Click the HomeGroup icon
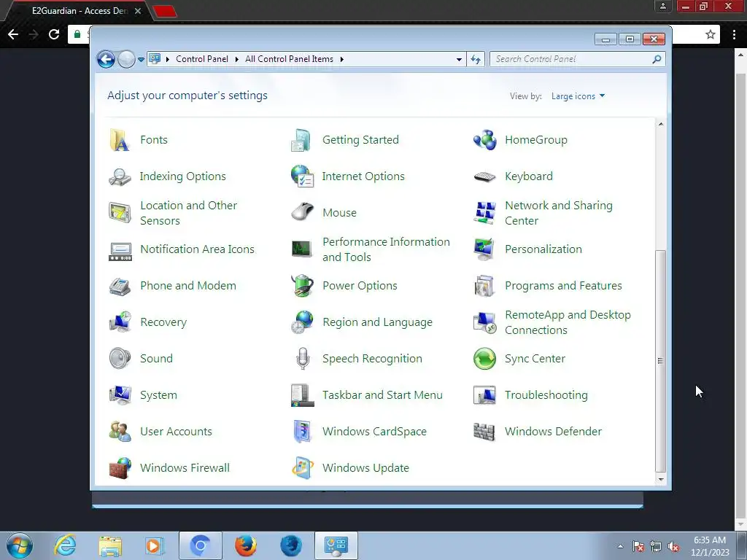Viewport: 747px width, 560px height. pos(484,140)
